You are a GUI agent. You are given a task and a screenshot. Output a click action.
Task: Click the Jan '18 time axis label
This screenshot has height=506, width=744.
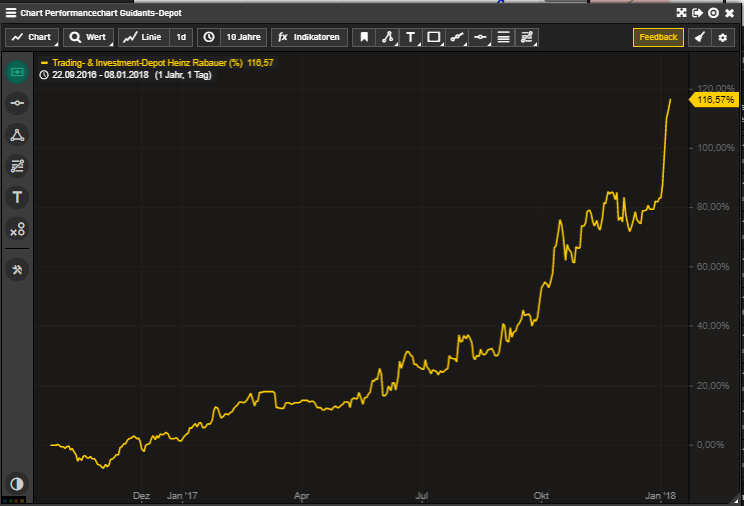660,496
